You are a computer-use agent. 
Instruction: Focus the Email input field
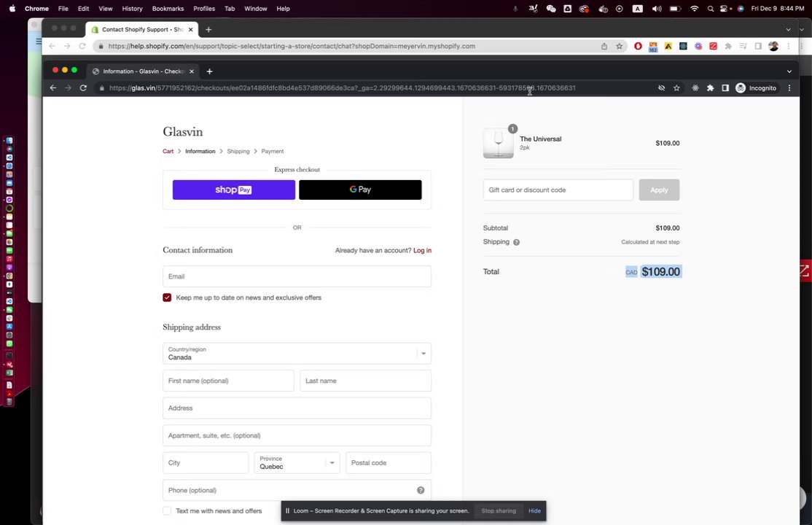[x=297, y=276]
